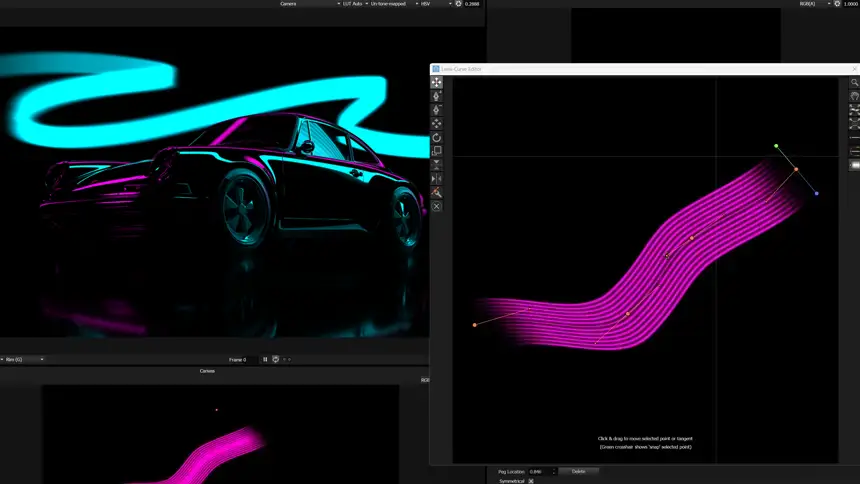Image resolution: width=860 pixels, height=484 pixels.
Task: Select the orange brush tool in curve toolbar
Action: click(437, 193)
